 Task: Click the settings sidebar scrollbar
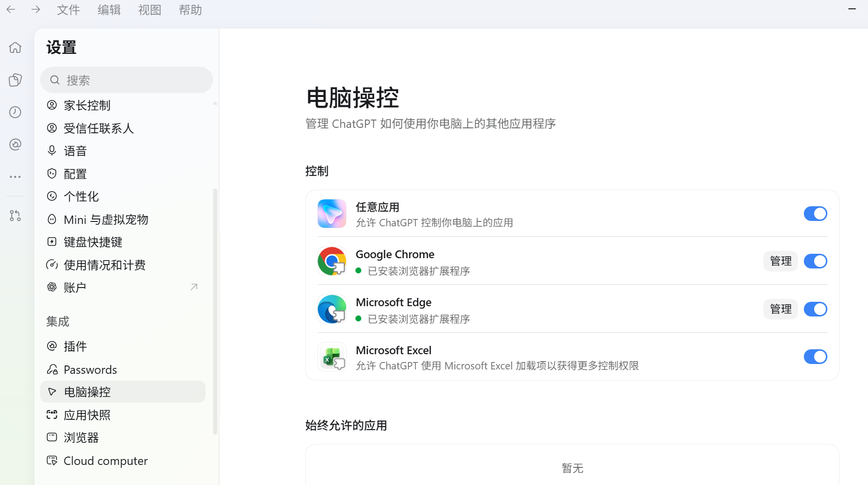(215, 311)
